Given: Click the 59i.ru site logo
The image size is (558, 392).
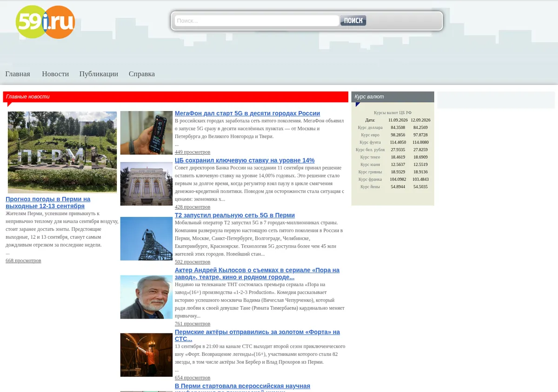Looking at the screenshot, I should (x=45, y=22).
